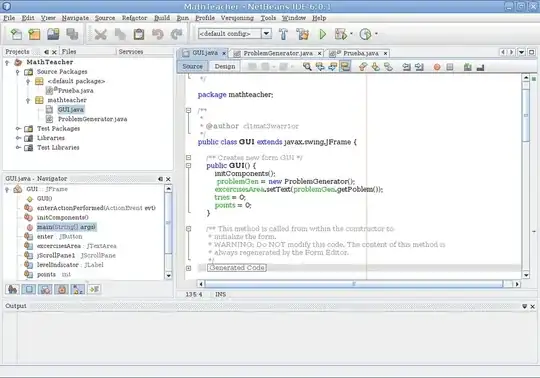Image resolution: width=540 pixels, height=378 pixels.
Task: Click the Find Selection magnifier icon in editor
Action: pos(307,66)
